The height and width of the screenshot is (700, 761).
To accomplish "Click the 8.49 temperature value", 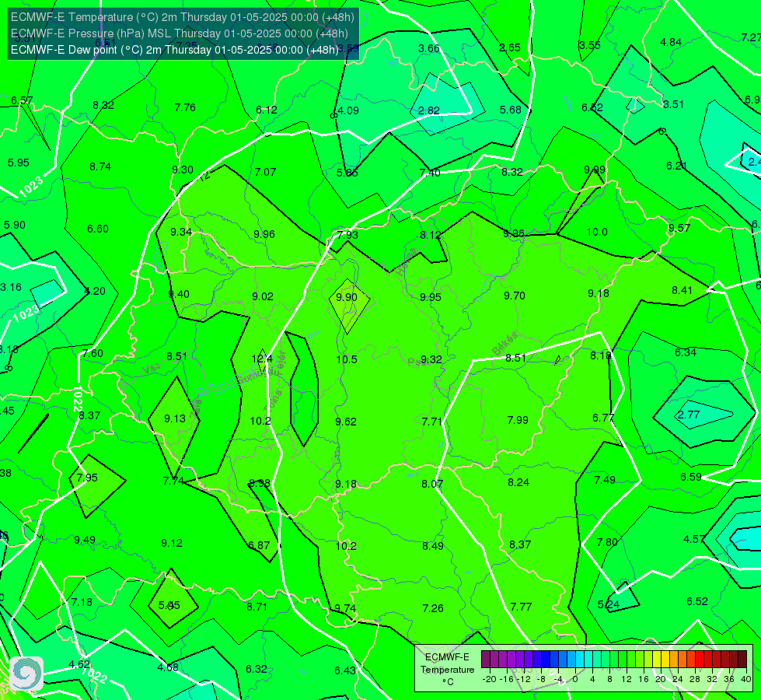I will click(432, 546).
